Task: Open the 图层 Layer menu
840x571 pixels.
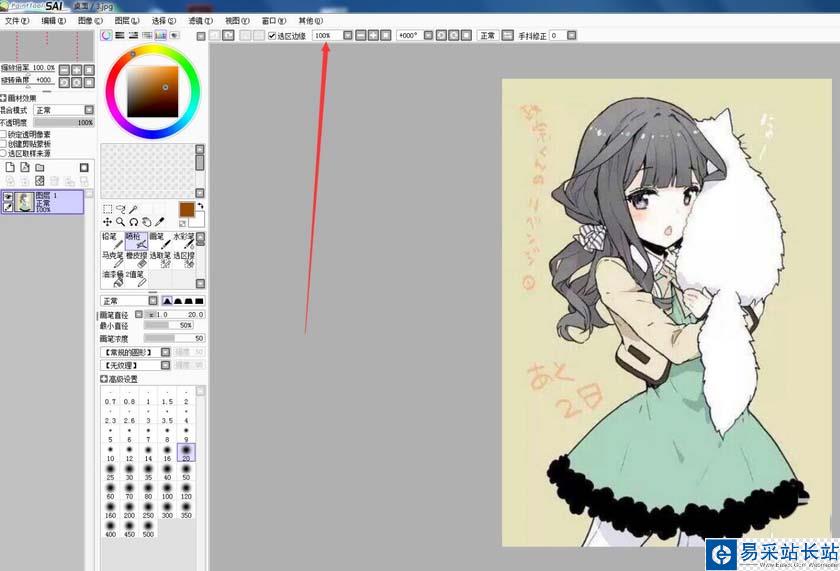Action: tap(127, 21)
